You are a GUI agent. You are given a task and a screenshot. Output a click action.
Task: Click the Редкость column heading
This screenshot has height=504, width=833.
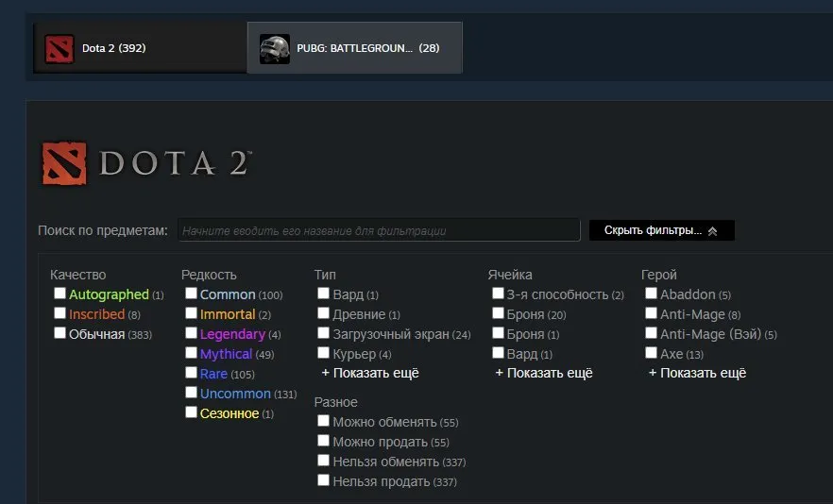[209, 275]
